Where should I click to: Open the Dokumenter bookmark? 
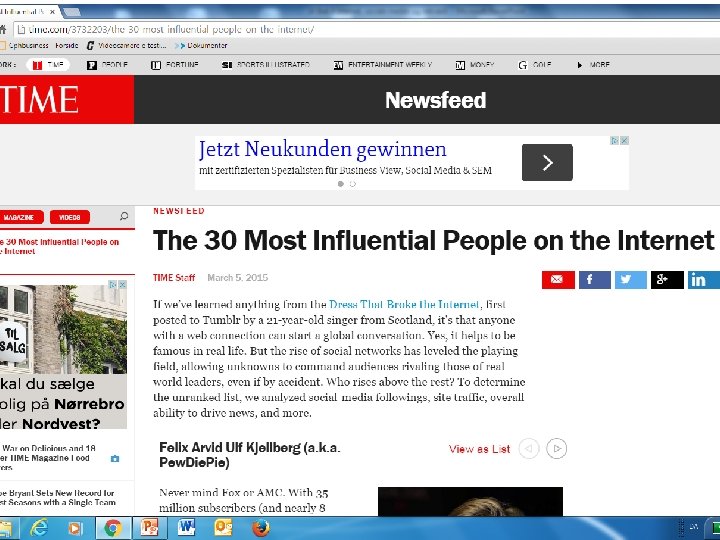coord(202,45)
